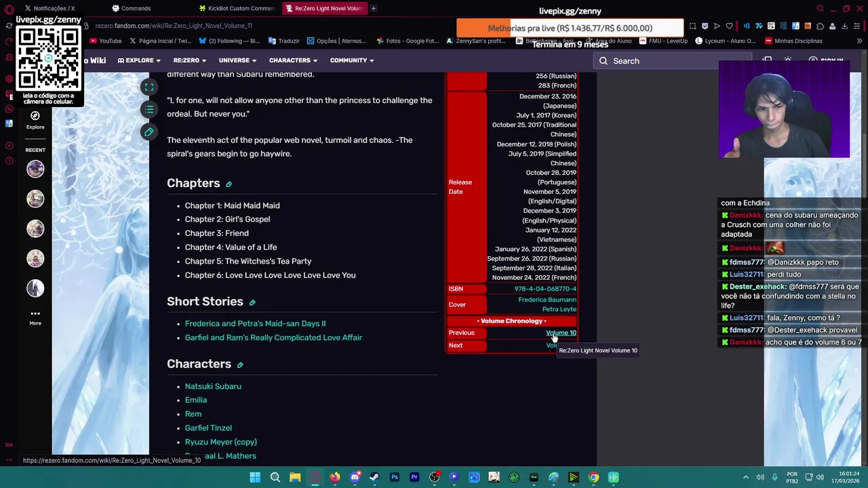The width and height of the screenshot is (868, 488).
Task: Open the Emilia character link
Action: [x=196, y=400]
